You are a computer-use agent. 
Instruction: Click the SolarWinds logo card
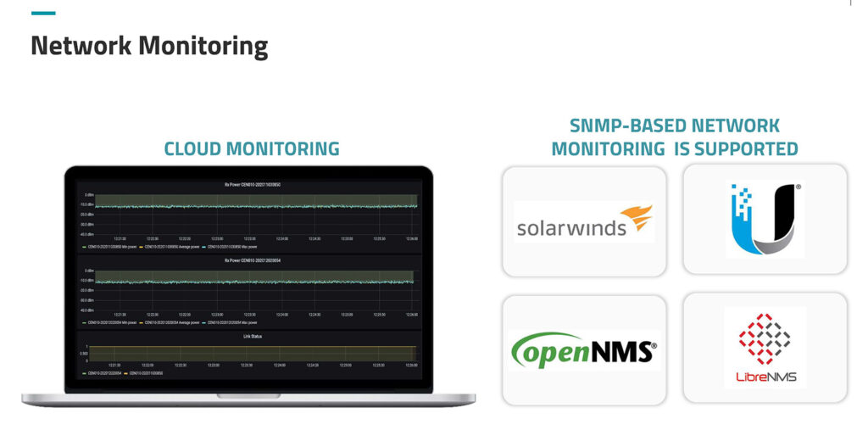pos(584,221)
